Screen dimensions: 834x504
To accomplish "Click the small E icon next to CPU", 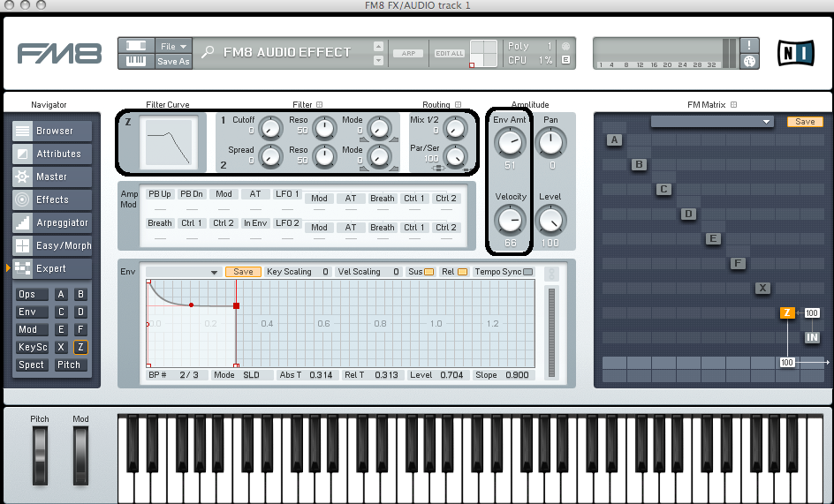I will (565, 60).
